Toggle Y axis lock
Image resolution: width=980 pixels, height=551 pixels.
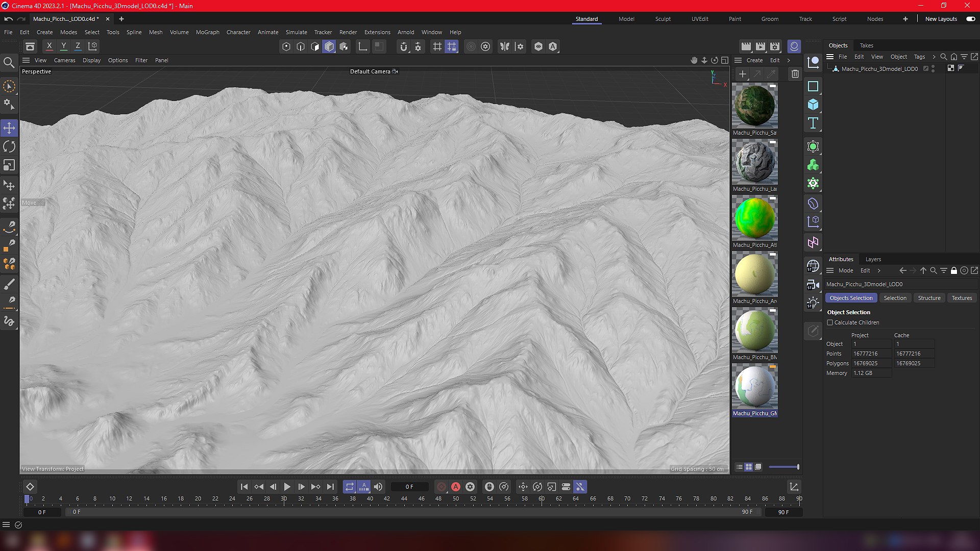(x=64, y=46)
